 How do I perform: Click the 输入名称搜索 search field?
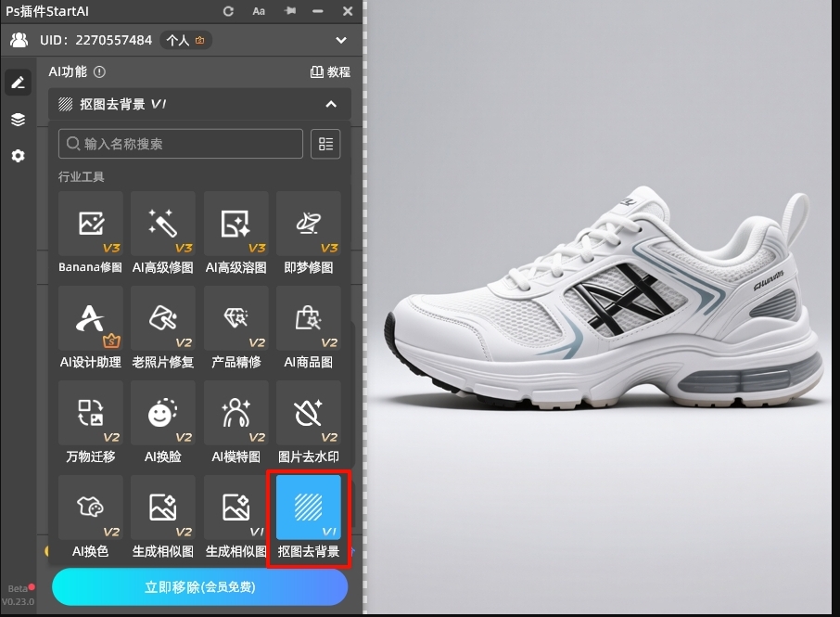tap(181, 144)
